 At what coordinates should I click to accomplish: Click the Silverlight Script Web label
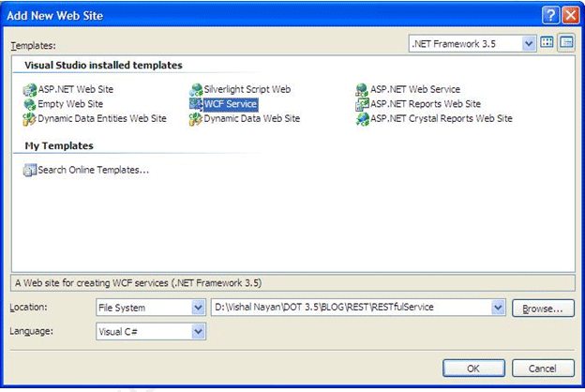click(x=247, y=89)
